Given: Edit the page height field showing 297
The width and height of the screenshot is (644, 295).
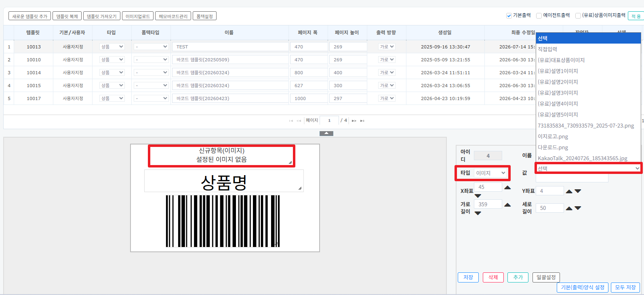Looking at the screenshot, I should click(x=348, y=98).
